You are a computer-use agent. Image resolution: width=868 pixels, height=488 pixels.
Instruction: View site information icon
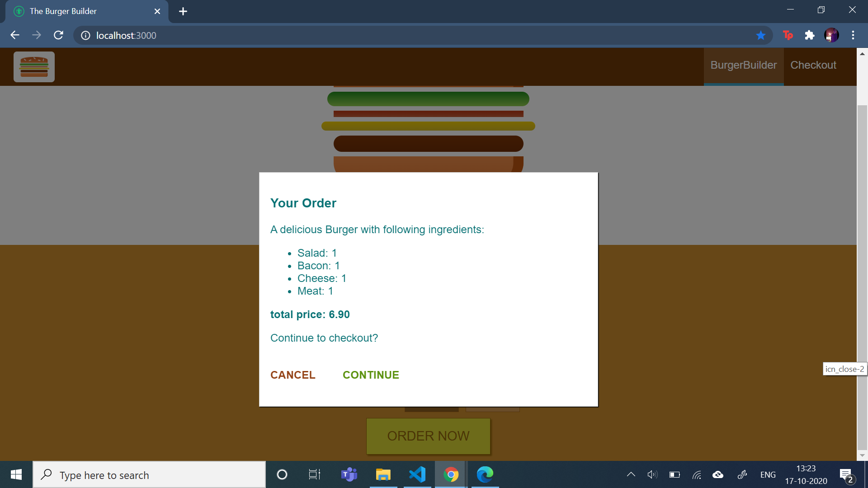pos(85,35)
